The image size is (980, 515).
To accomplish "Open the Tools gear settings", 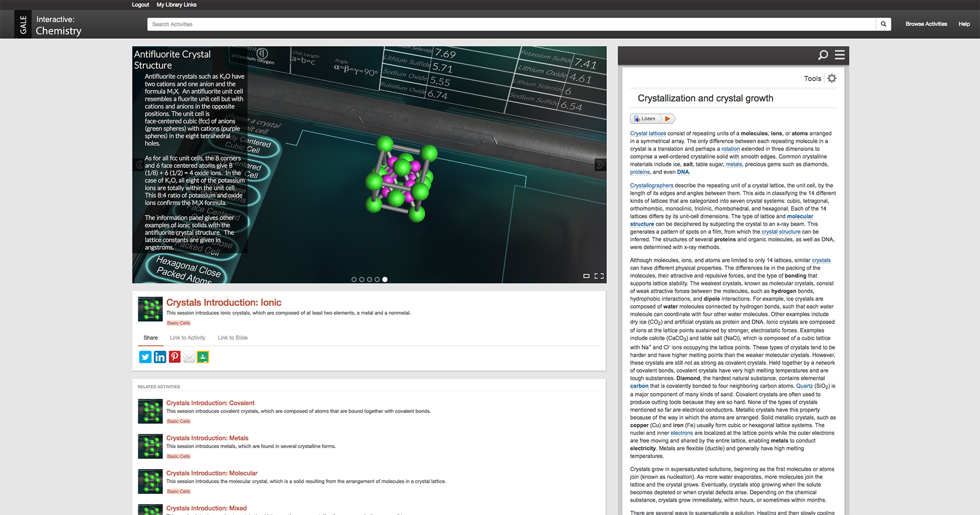I will pyautogui.click(x=832, y=78).
